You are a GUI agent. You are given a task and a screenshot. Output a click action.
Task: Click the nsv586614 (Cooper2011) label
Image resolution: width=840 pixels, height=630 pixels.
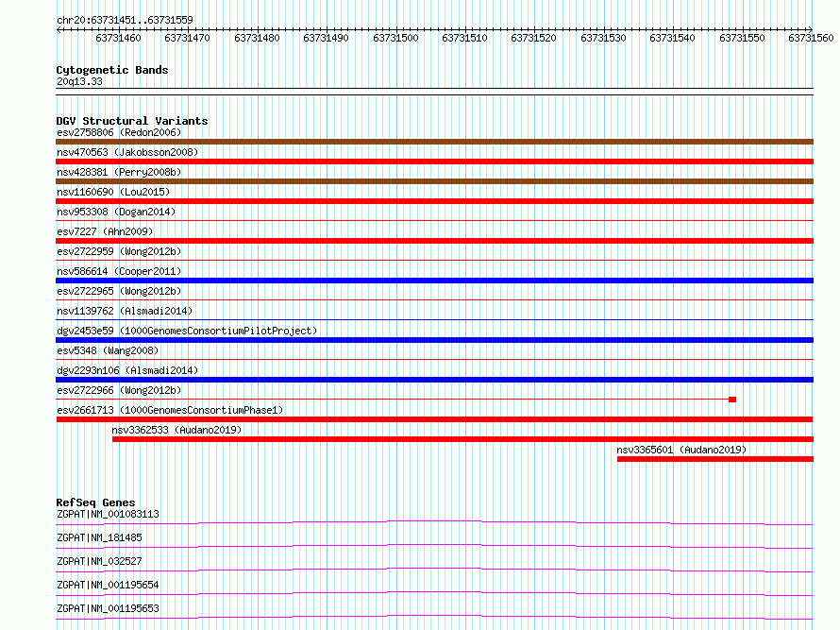coord(119,271)
